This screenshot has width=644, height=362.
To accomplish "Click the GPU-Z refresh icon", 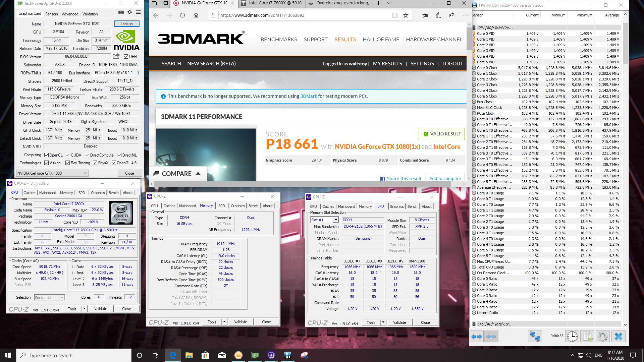I will [130, 12].
